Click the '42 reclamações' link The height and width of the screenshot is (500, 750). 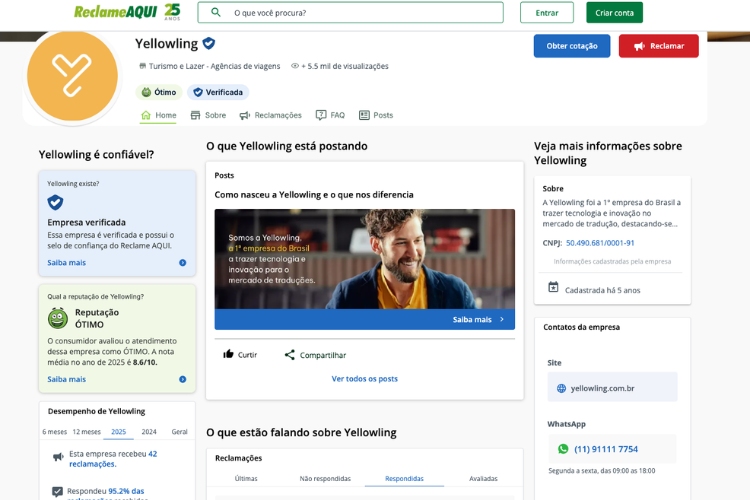pos(113,459)
